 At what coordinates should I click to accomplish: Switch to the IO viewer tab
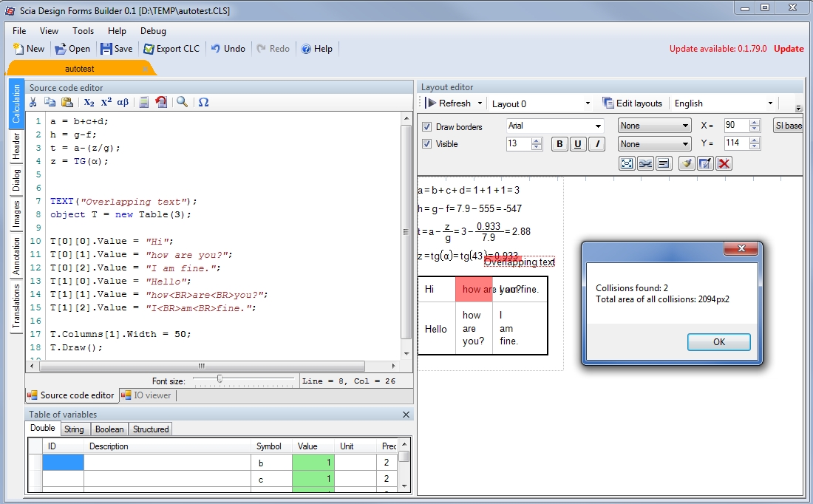click(x=147, y=395)
